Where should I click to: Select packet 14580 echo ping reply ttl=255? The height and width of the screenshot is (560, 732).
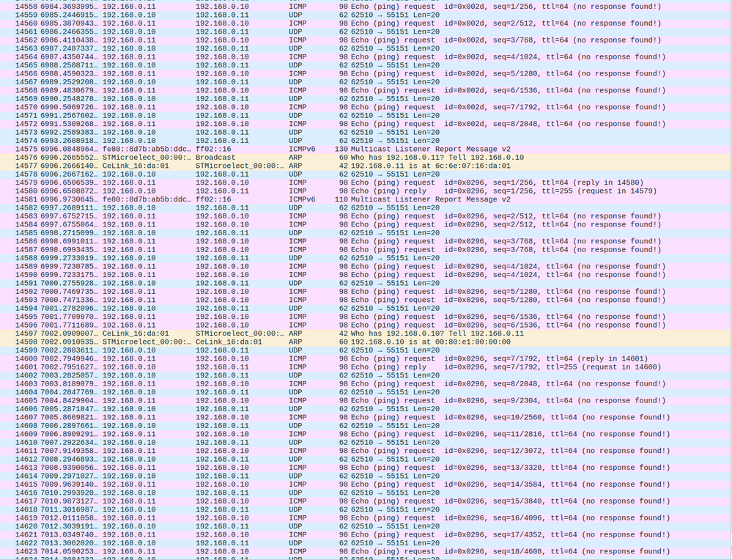[366, 191]
